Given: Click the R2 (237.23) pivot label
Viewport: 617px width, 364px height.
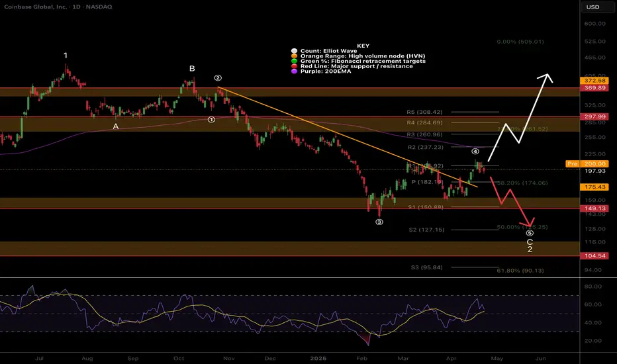Looking at the screenshot, I should (426, 147).
